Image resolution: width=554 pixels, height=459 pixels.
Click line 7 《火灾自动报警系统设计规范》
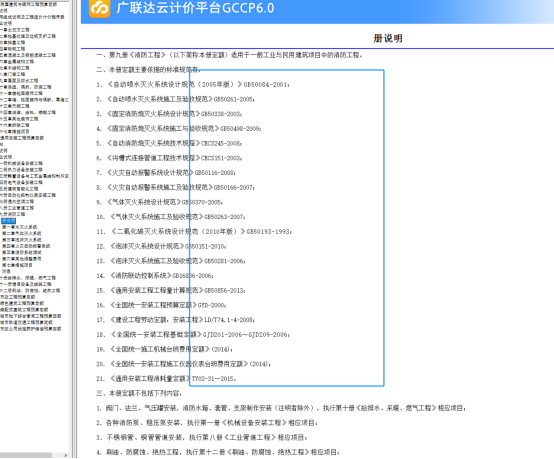[x=166, y=173]
